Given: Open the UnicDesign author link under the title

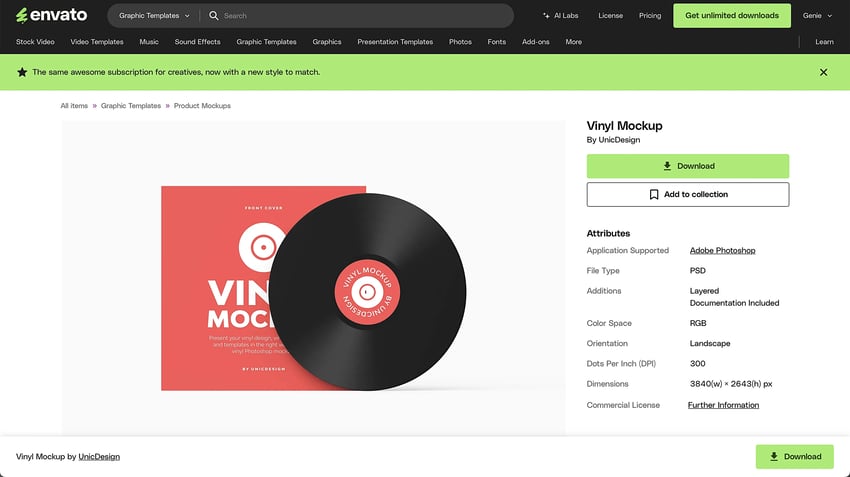Looking at the screenshot, I should tap(619, 140).
